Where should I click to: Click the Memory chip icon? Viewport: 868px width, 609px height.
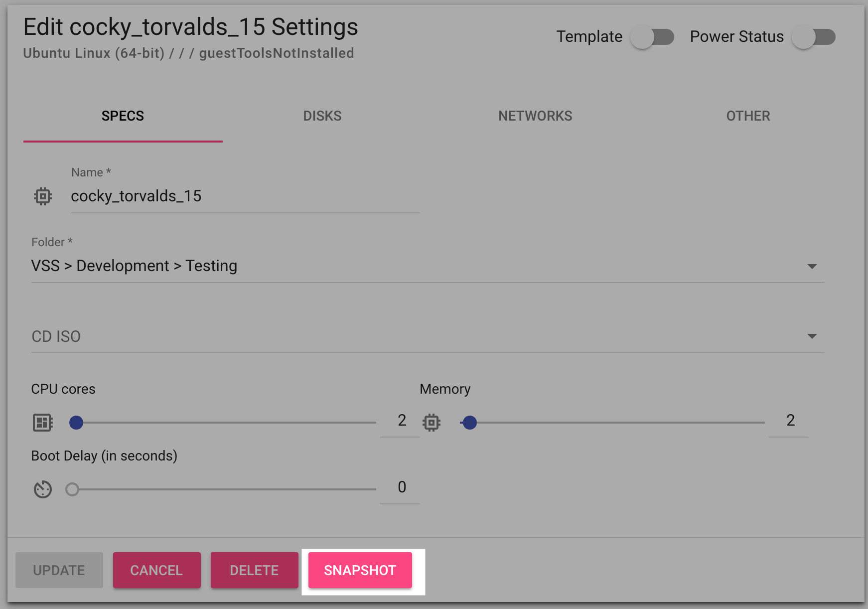pyautogui.click(x=432, y=423)
